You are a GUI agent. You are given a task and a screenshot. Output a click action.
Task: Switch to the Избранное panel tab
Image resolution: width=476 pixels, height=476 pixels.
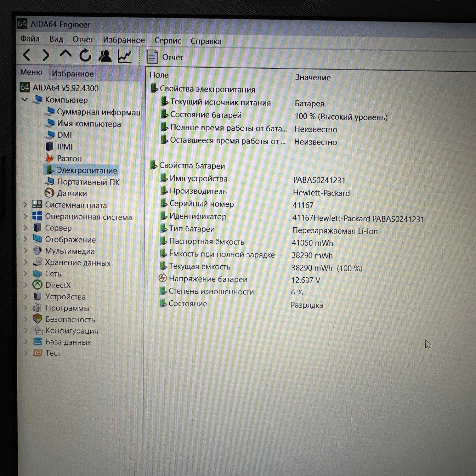click(73, 74)
